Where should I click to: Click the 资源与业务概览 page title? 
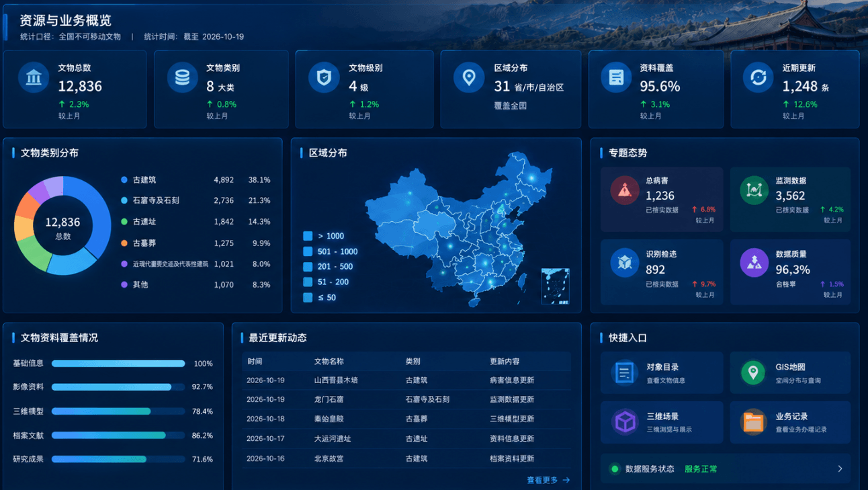(66, 21)
